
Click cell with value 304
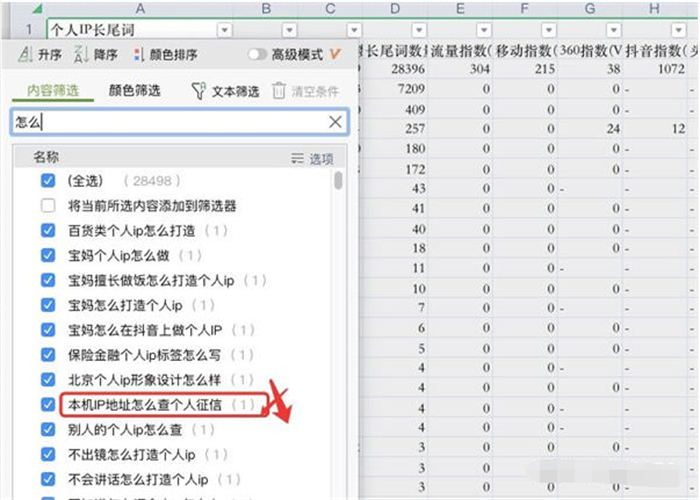[460, 69]
